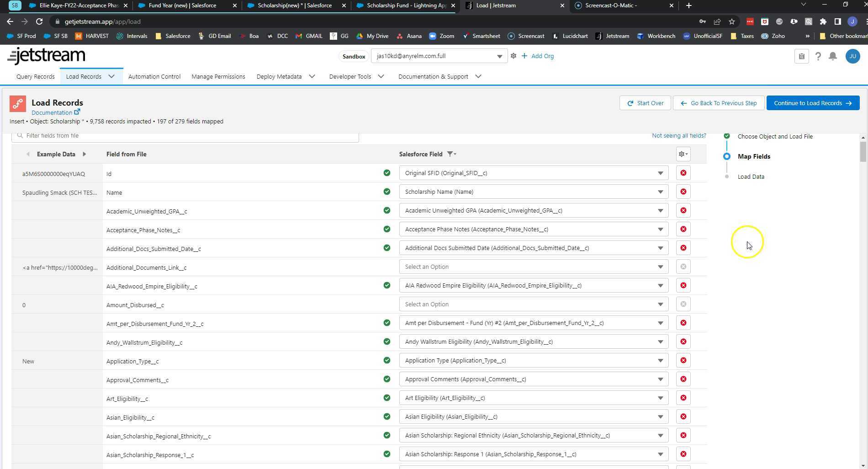
Task: Clear the Original SFID field mapping
Action: point(683,173)
